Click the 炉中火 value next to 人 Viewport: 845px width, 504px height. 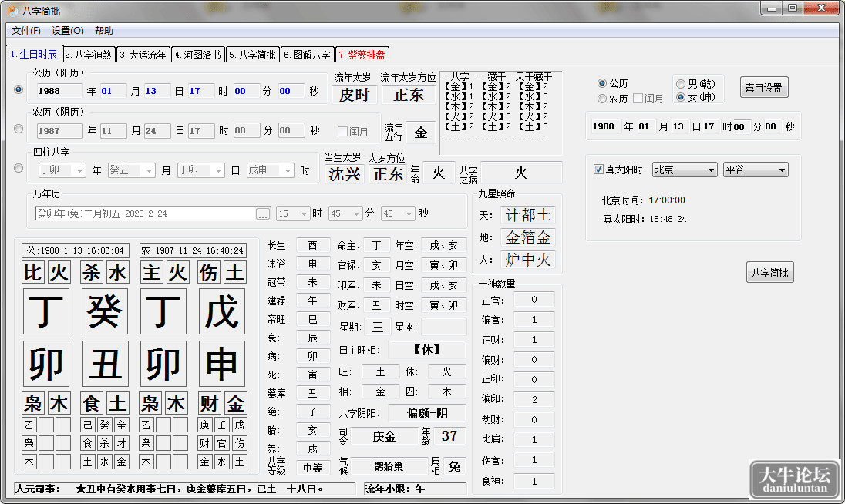(528, 260)
